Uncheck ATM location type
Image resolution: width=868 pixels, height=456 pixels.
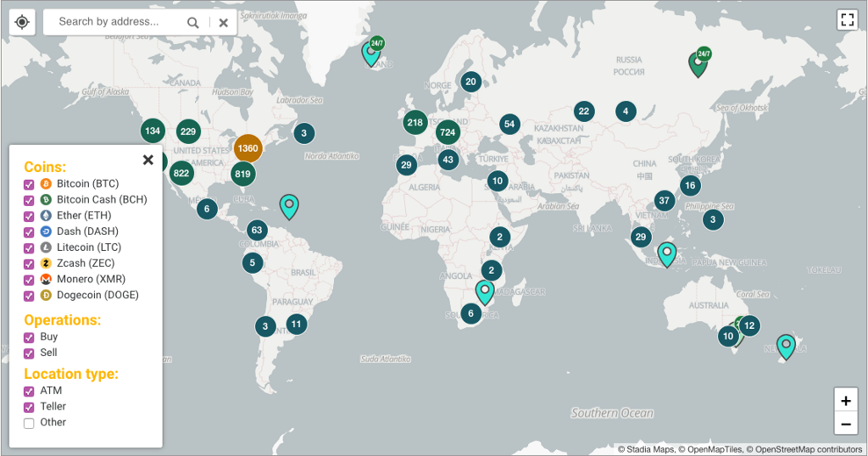tap(29, 392)
